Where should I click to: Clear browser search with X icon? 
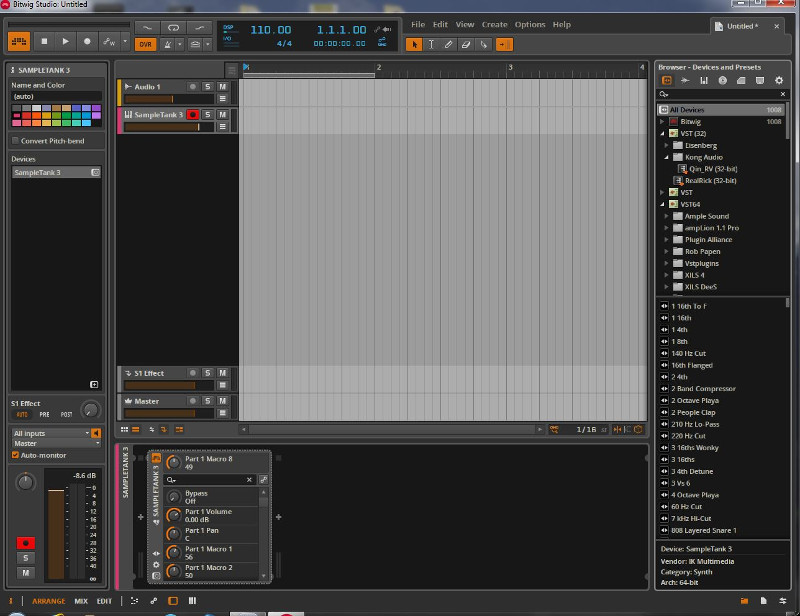pyautogui.click(x=783, y=94)
